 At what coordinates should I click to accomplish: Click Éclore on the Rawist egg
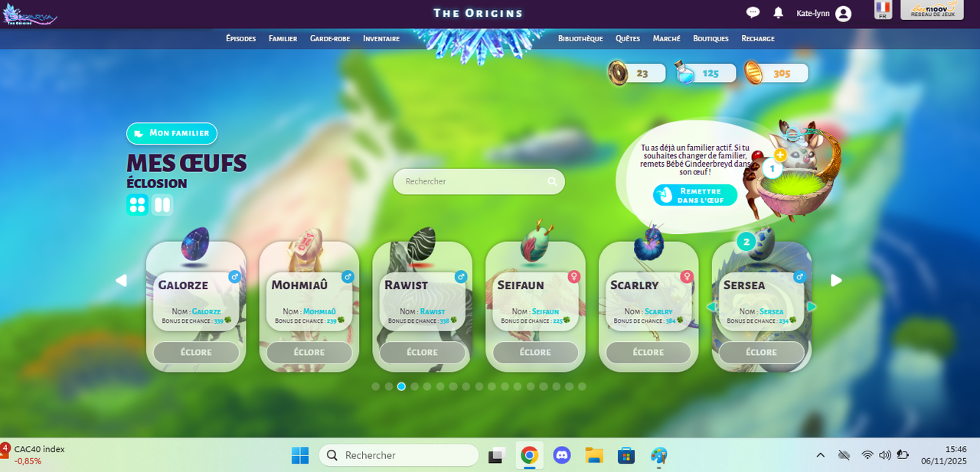click(422, 353)
